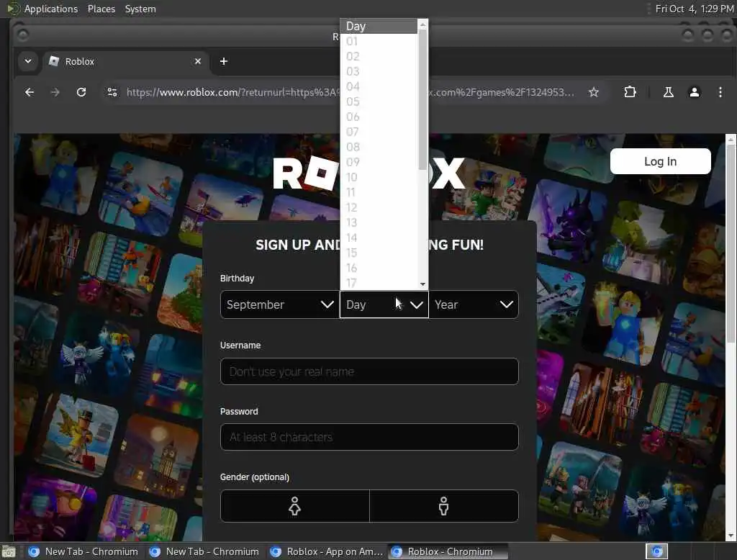This screenshot has height=560, width=737.
Task: Click the Roblox tab favicon
Action: (54, 61)
